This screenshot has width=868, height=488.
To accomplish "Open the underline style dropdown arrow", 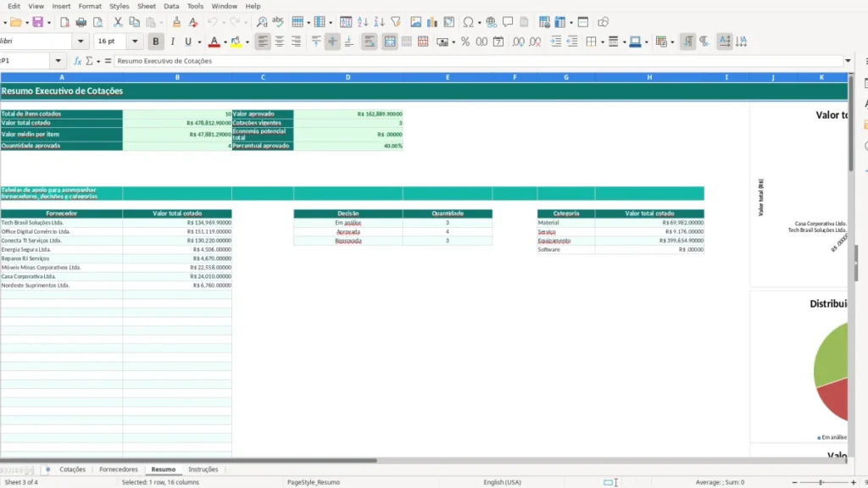I will 199,42.
